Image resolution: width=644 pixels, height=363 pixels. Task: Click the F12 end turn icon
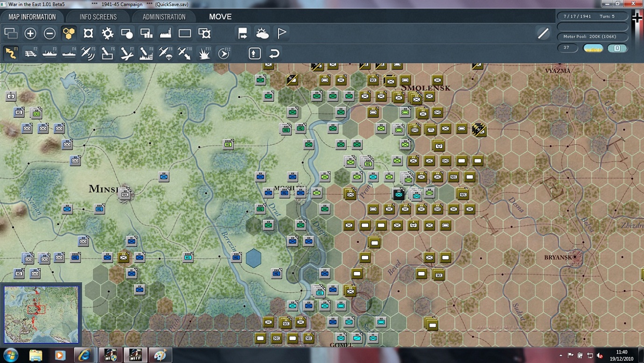[x=224, y=53]
